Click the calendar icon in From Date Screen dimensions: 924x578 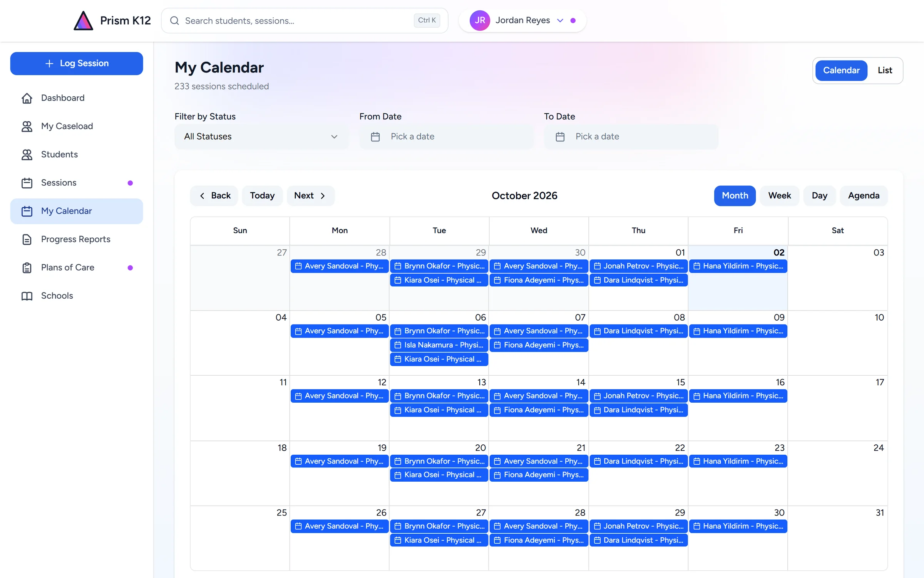(x=375, y=137)
